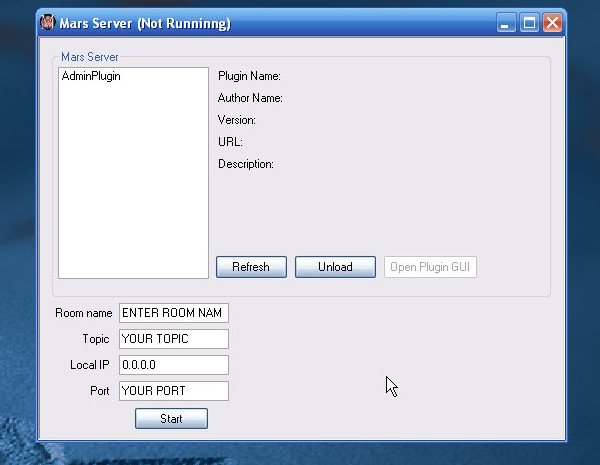
Task: Click the Version label
Action: pos(237,120)
